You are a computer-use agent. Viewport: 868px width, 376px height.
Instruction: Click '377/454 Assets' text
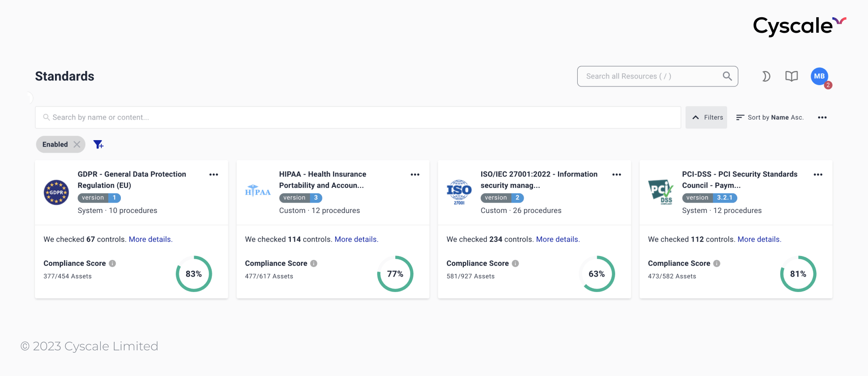tap(68, 277)
